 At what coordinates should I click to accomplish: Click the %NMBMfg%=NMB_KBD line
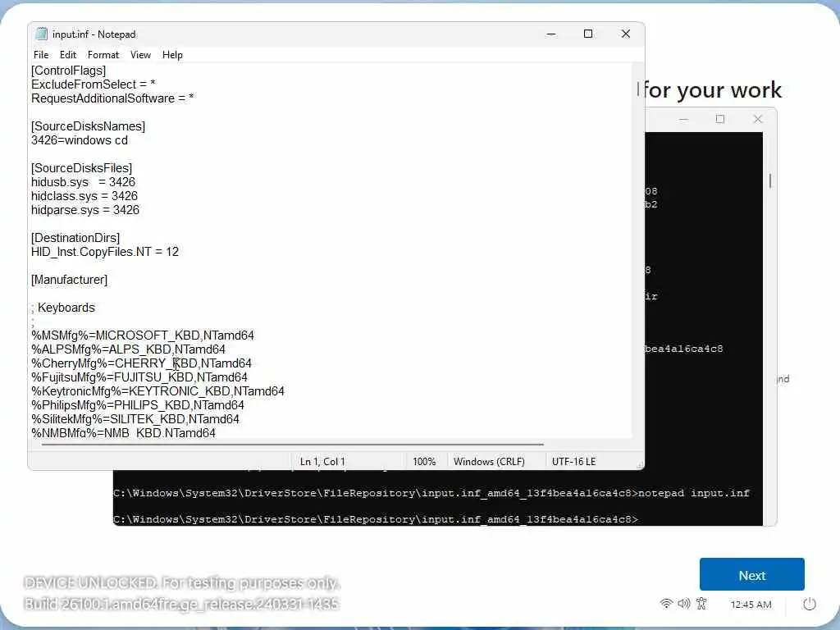(x=123, y=432)
